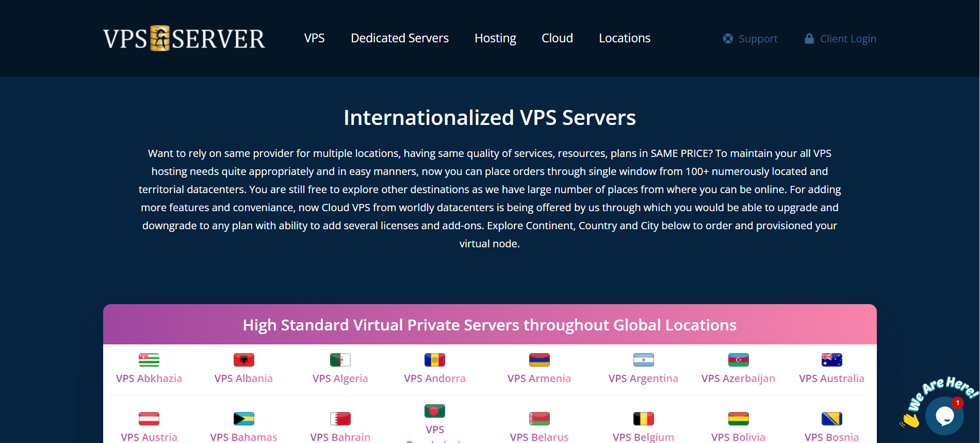Click the Abkhazia flag icon
The height and width of the screenshot is (443, 980).
pyautogui.click(x=149, y=360)
